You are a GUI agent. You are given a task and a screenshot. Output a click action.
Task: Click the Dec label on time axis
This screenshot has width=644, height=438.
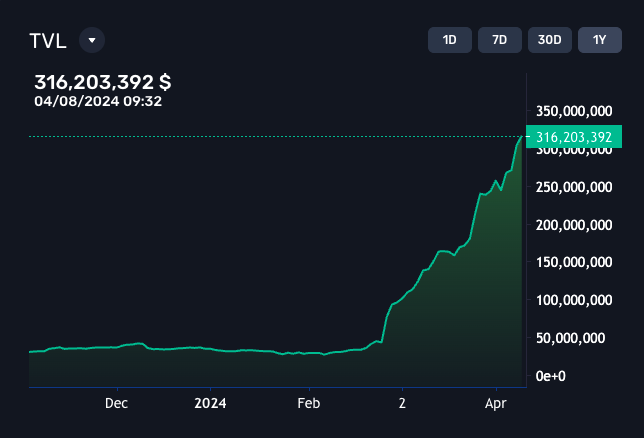click(x=117, y=404)
